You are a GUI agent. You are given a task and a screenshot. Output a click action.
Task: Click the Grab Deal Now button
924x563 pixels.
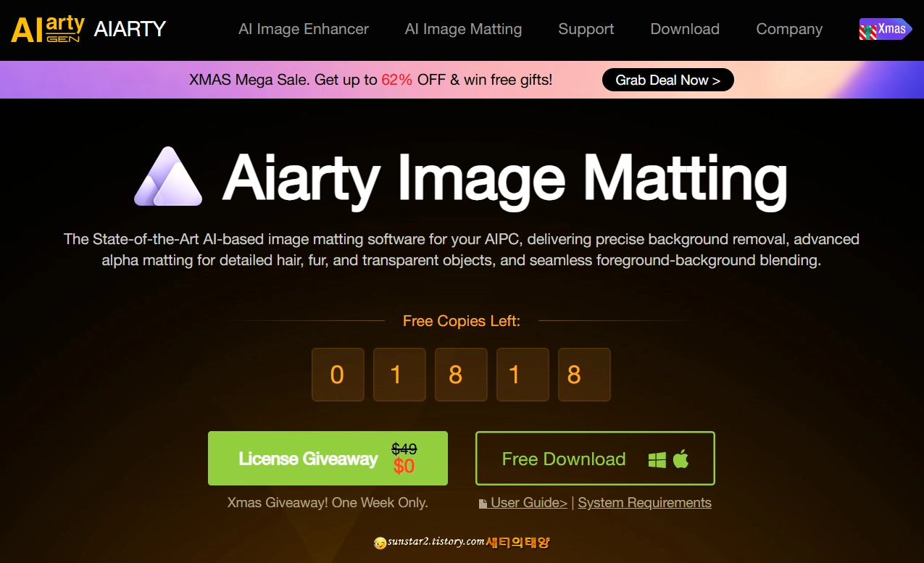point(668,80)
